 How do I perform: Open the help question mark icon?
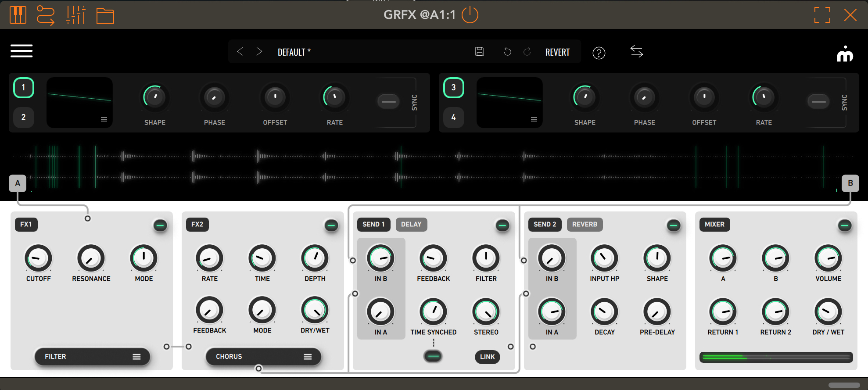(599, 53)
